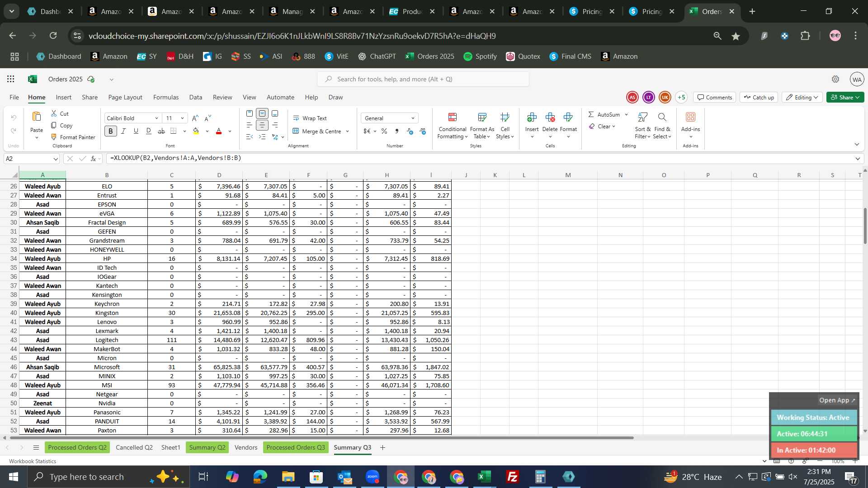Open the Page Layout ribbon tab

(x=125, y=97)
